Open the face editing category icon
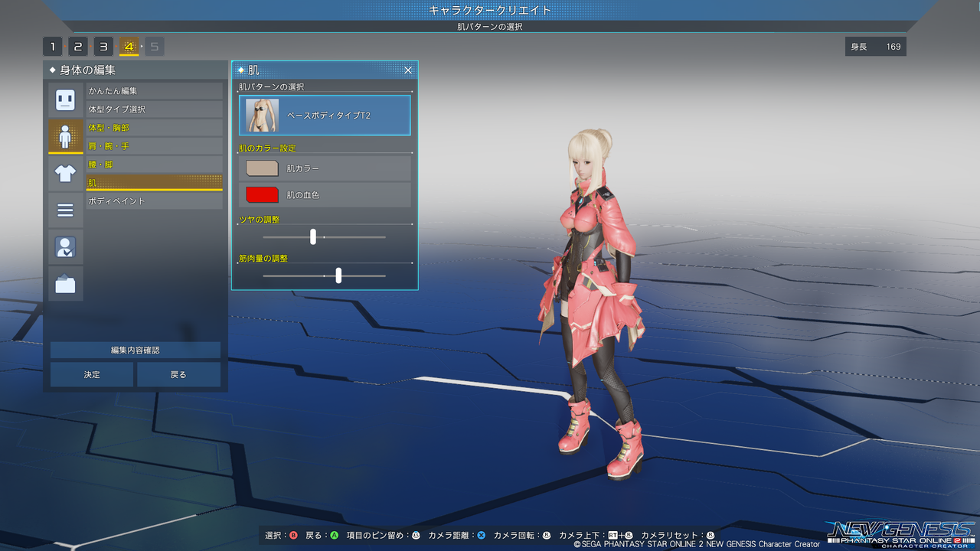Screen dimensions: 980x551 [x=65, y=99]
